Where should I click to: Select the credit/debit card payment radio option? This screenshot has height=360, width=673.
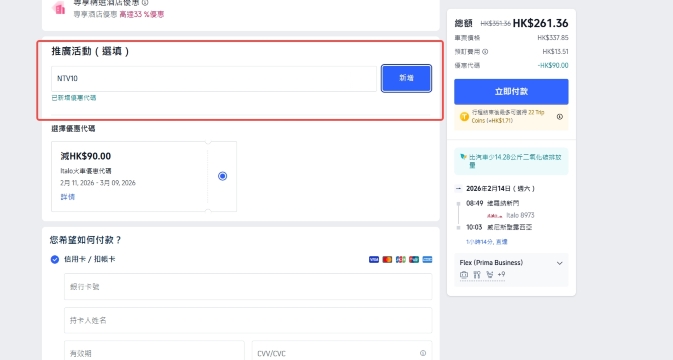tap(55, 259)
